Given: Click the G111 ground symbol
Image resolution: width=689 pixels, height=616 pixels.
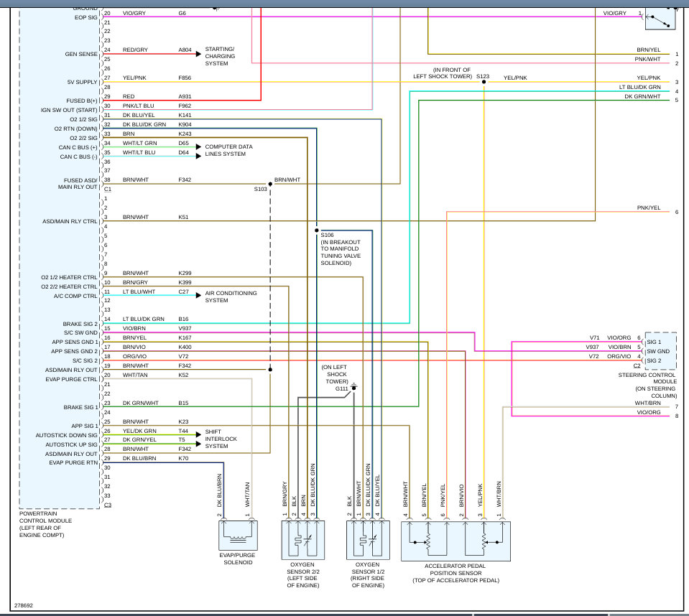Looking at the screenshot, I should click(x=353, y=387).
